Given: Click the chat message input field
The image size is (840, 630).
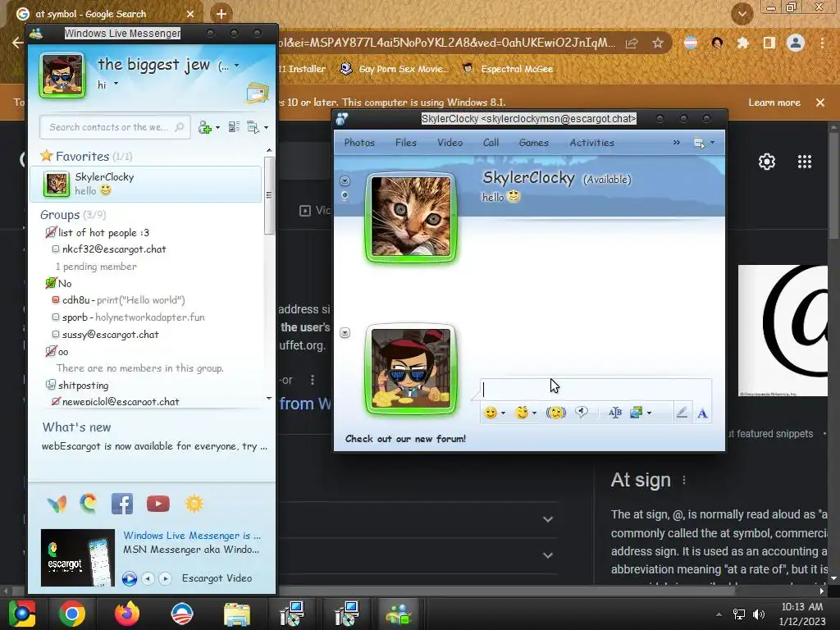Looking at the screenshot, I should pyautogui.click(x=596, y=389).
